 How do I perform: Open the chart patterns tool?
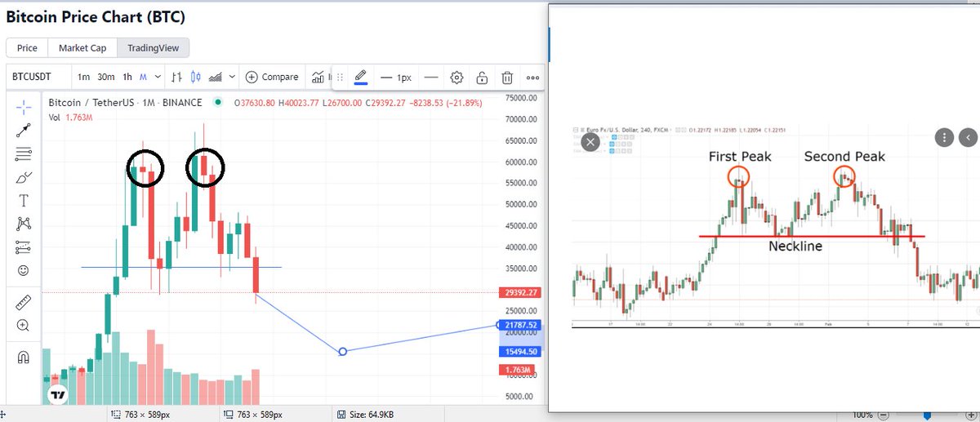click(24, 224)
